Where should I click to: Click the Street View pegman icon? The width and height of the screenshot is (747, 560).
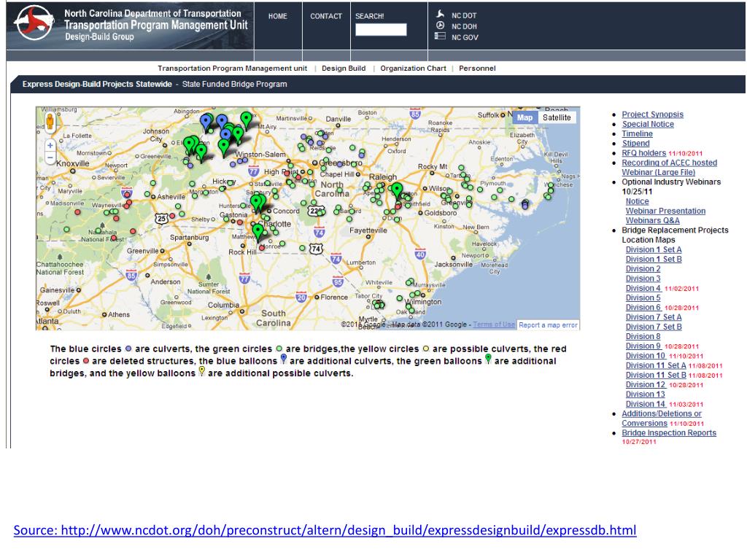click(50, 122)
